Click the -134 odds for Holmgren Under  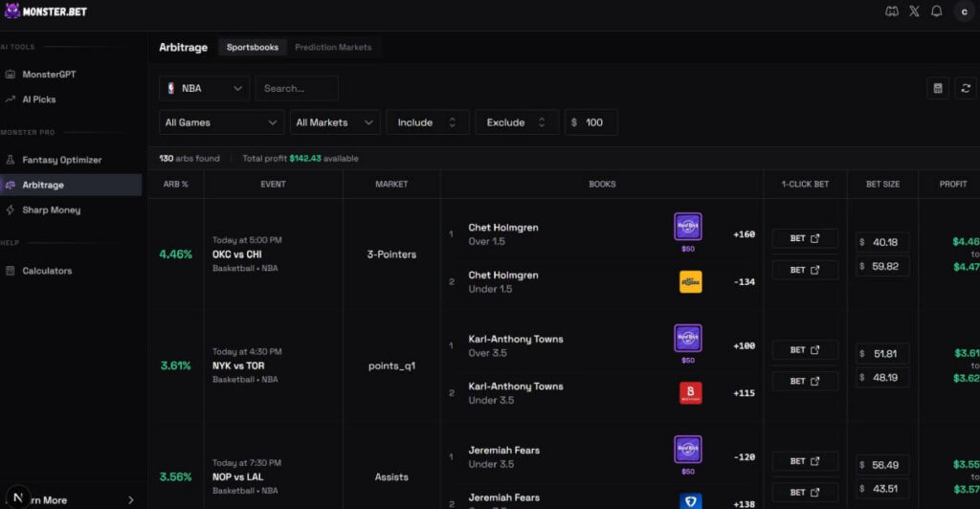point(744,281)
